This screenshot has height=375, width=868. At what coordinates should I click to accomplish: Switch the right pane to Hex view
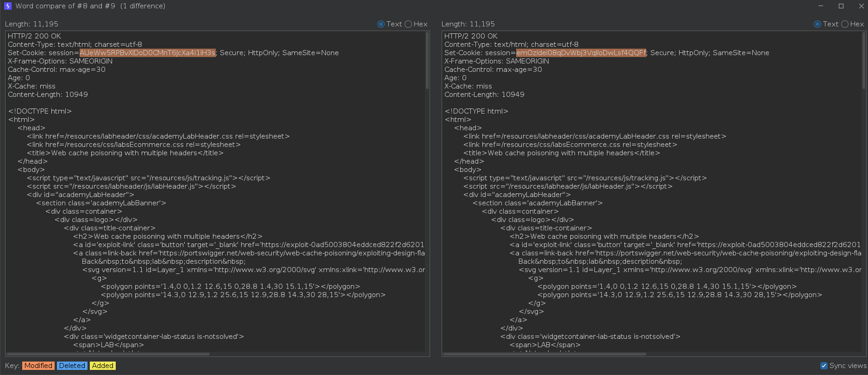pos(845,24)
